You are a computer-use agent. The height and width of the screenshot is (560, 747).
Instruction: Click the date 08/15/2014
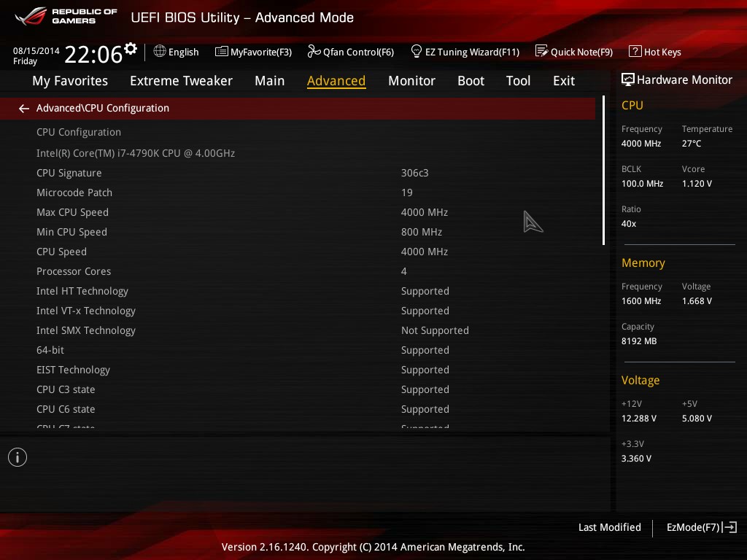36,50
